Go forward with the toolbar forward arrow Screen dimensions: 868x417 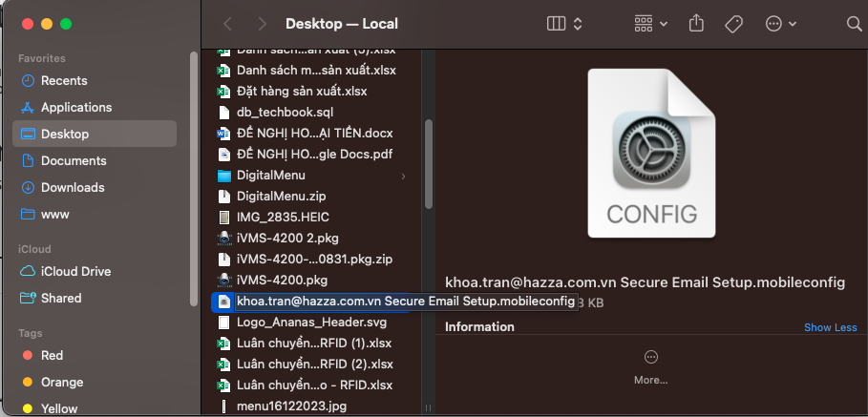tap(263, 24)
